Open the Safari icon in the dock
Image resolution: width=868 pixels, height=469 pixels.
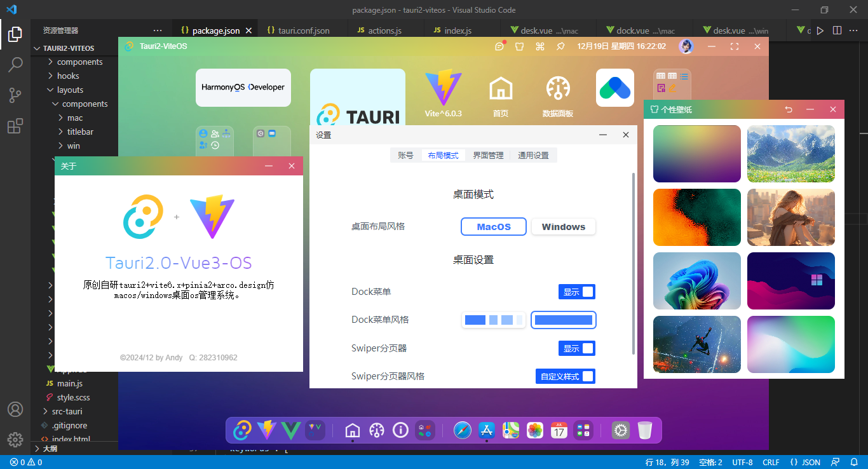463,430
